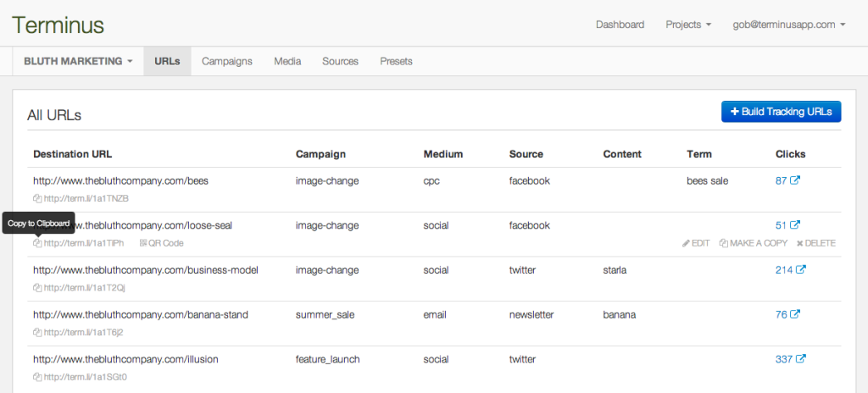868x393 pixels.
Task: Open QR Code for the loose-seal URL
Action: click(x=161, y=243)
